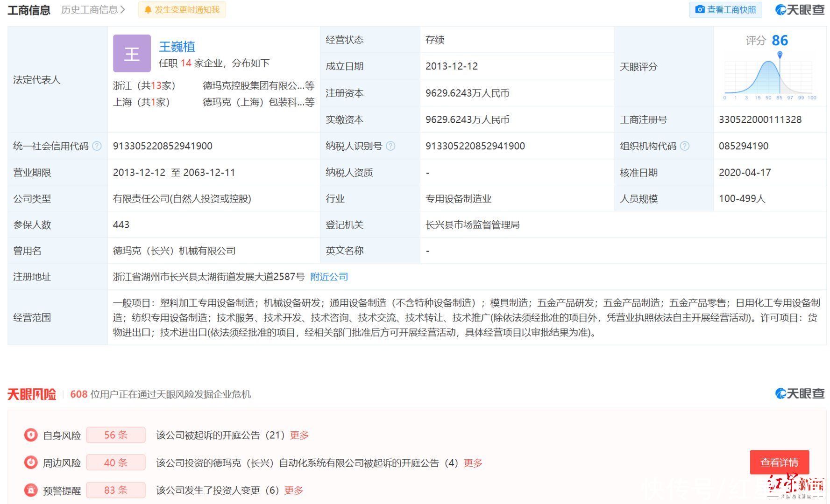Click the 天眼查 logo at top right
This screenshot has width=830, height=504.
pos(800,10)
